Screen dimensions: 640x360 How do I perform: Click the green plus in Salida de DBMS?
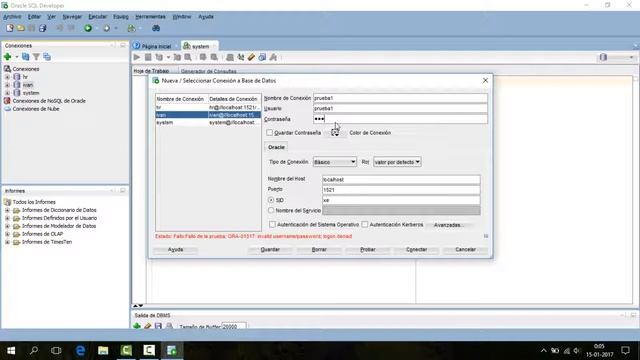click(137, 326)
